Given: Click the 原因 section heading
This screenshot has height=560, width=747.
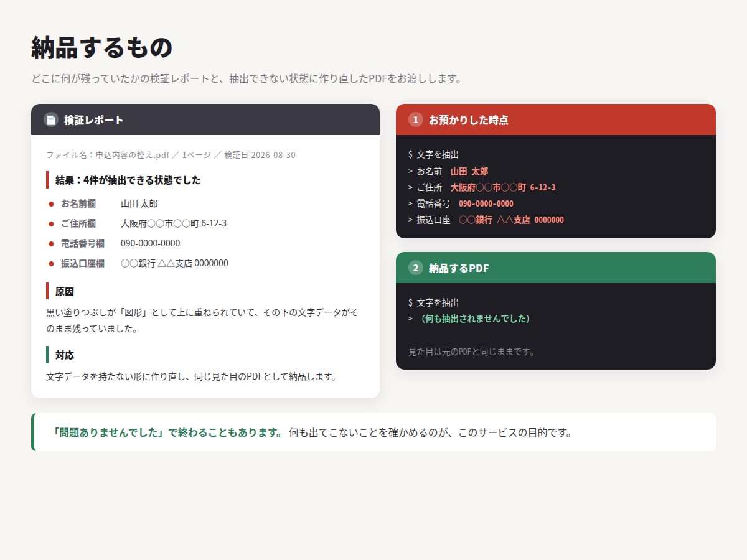Looking at the screenshot, I should coord(65,291).
